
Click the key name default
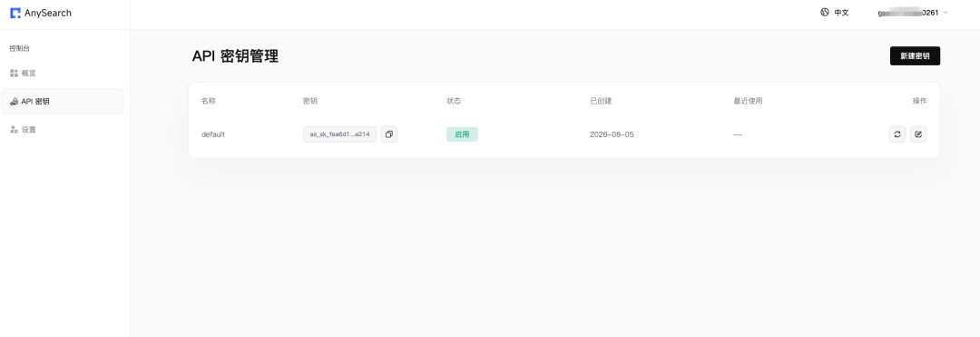point(213,134)
